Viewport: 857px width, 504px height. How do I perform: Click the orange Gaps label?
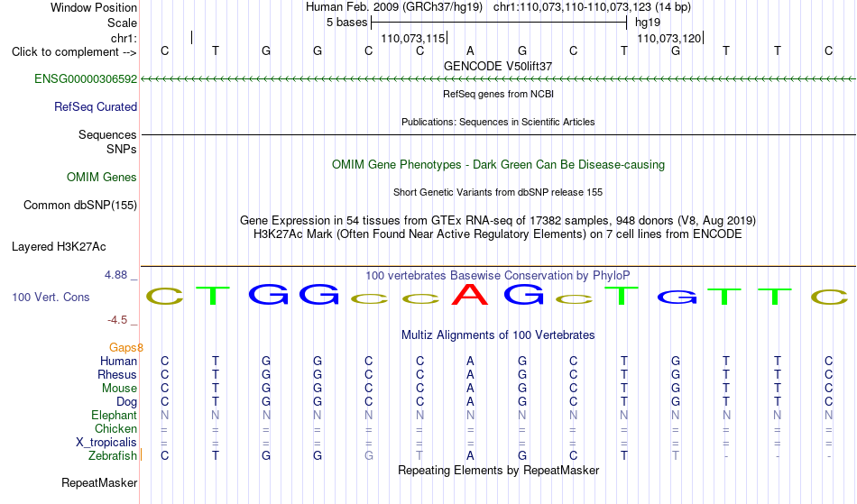(126, 347)
